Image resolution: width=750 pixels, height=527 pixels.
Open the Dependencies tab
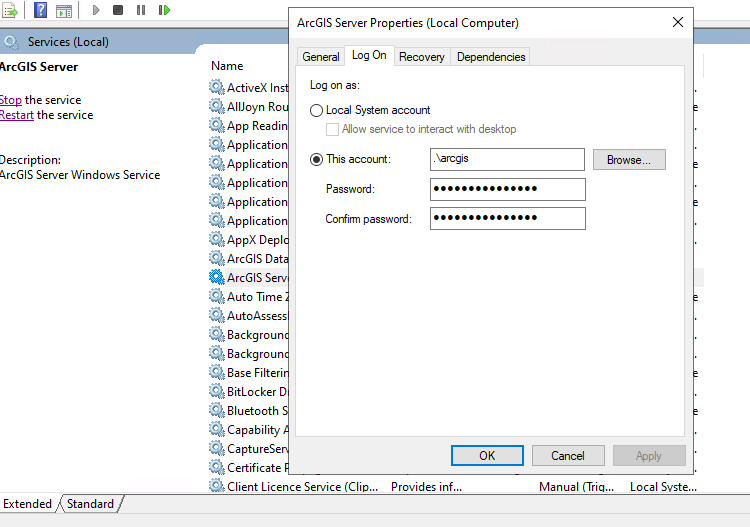tap(491, 57)
